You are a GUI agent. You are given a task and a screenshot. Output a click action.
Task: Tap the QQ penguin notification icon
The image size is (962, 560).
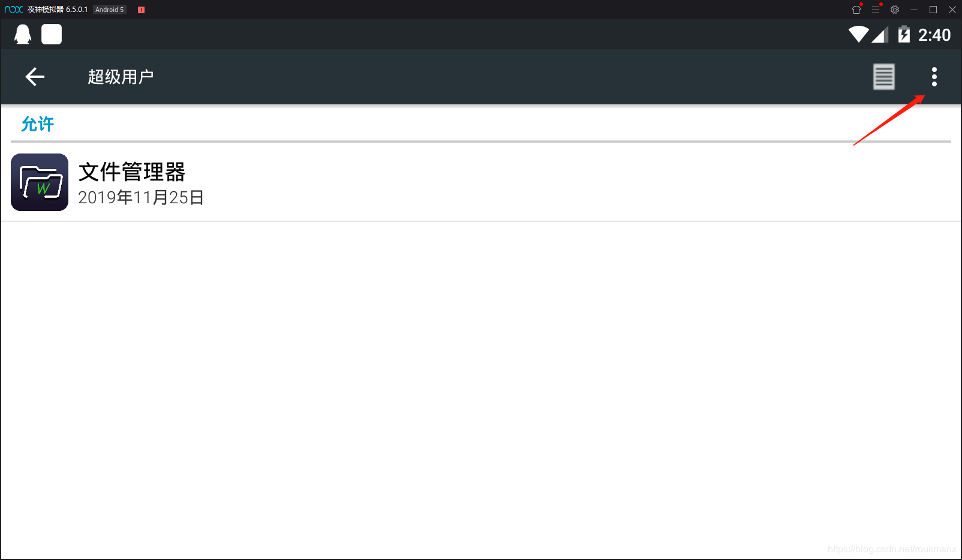(23, 35)
